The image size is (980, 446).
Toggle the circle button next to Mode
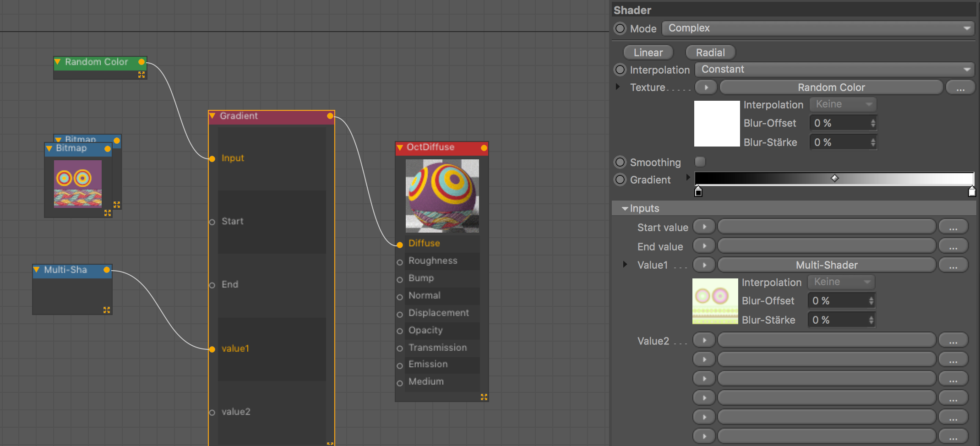pos(620,28)
